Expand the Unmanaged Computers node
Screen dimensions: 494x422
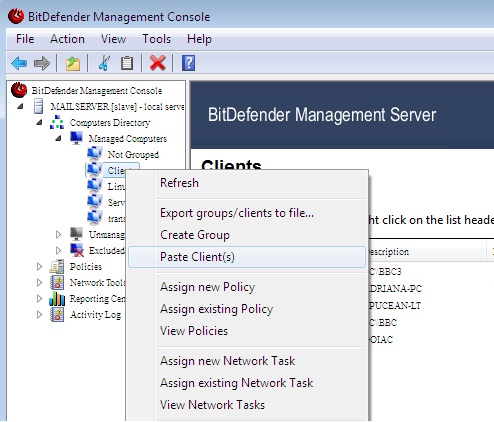[58, 234]
